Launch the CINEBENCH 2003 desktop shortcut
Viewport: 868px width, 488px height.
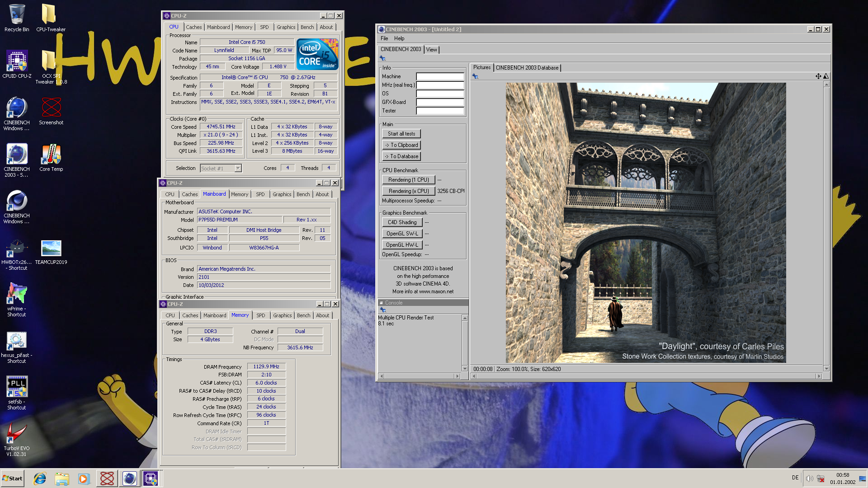(17, 160)
